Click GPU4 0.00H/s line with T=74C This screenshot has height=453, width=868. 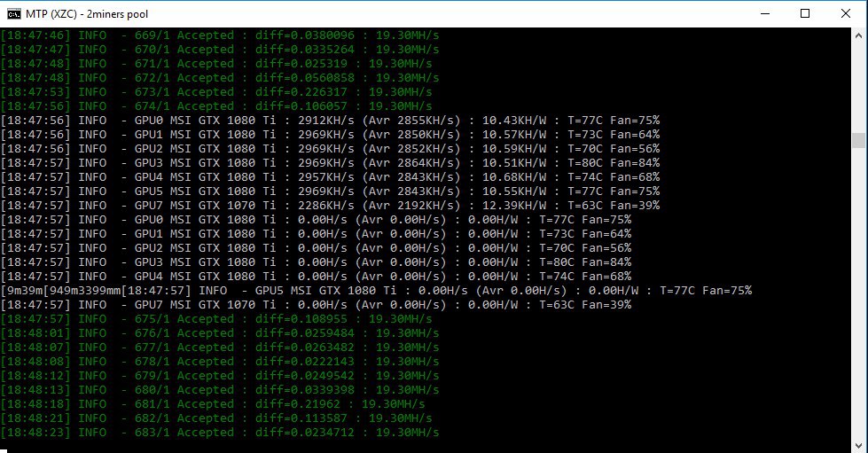click(x=317, y=277)
